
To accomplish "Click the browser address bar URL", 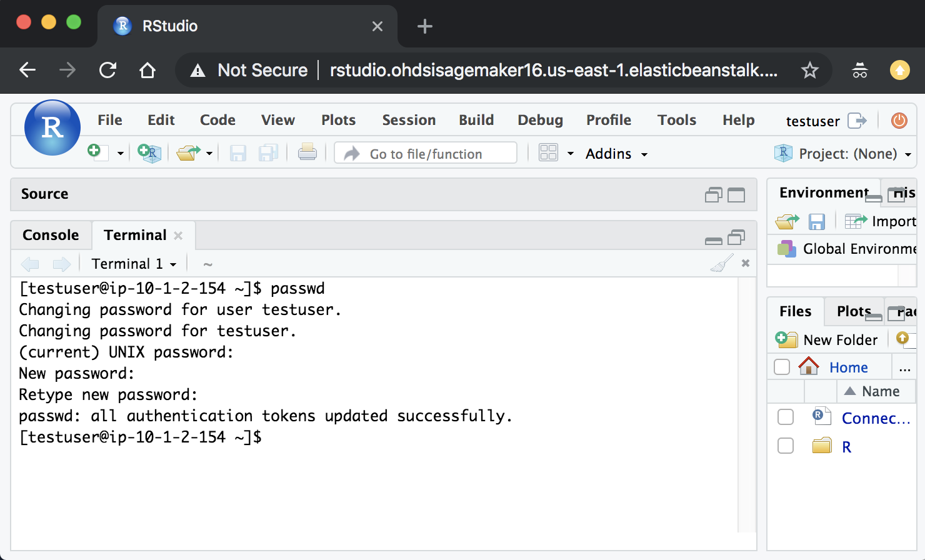I will point(553,70).
